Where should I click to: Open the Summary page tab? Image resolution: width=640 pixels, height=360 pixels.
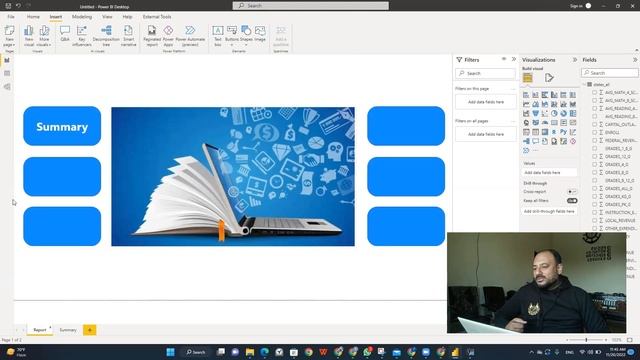68,330
